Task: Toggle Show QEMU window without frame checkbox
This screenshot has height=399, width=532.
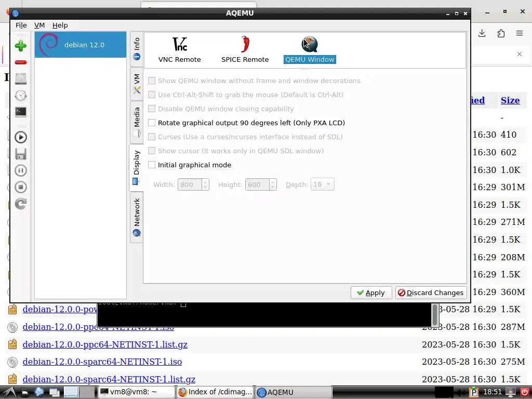Action: [152, 81]
